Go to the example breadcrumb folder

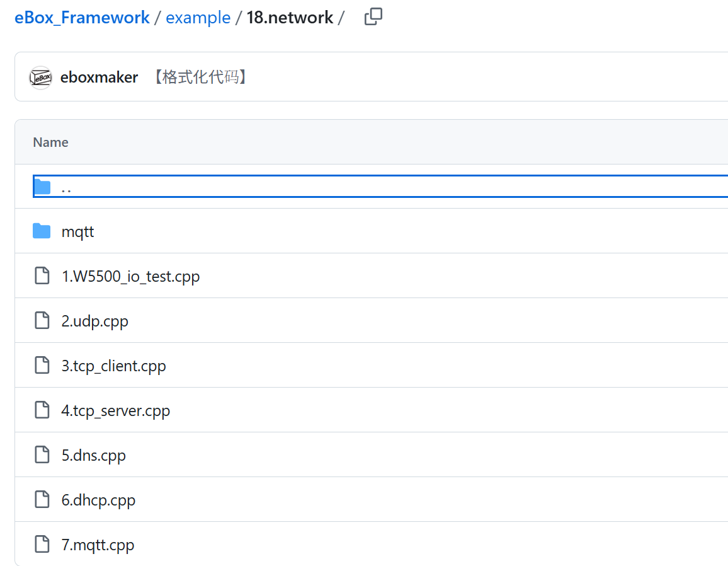click(x=198, y=18)
